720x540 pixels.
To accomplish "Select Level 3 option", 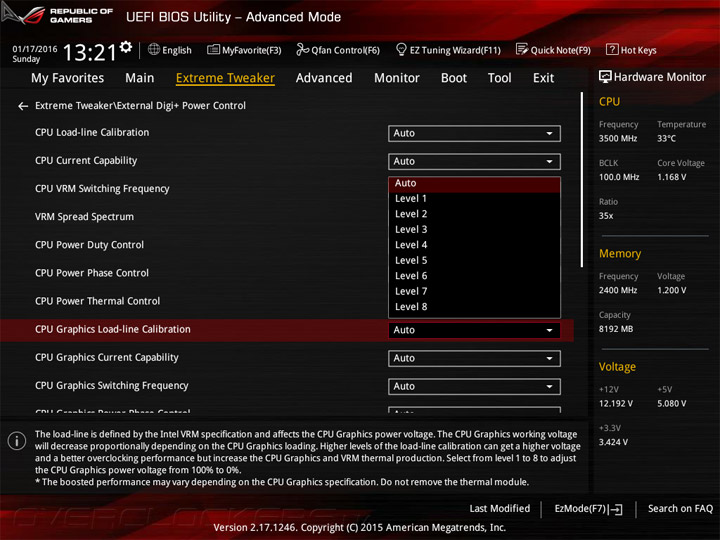I will pyautogui.click(x=474, y=229).
